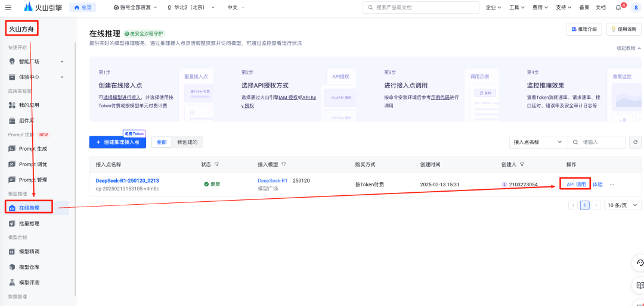
Task: Click the refresh icon beside the search field
Action: pyautogui.click(x=636, y=142)
